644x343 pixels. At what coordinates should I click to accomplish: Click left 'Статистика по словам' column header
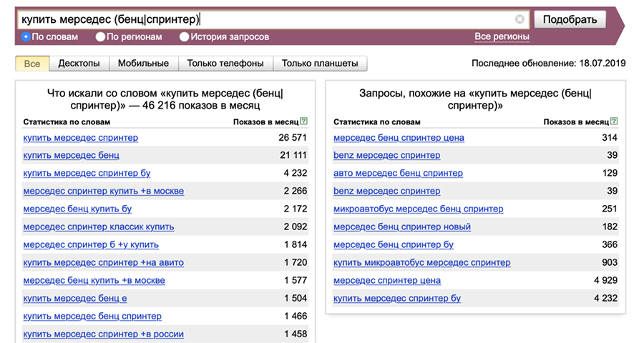67,122
